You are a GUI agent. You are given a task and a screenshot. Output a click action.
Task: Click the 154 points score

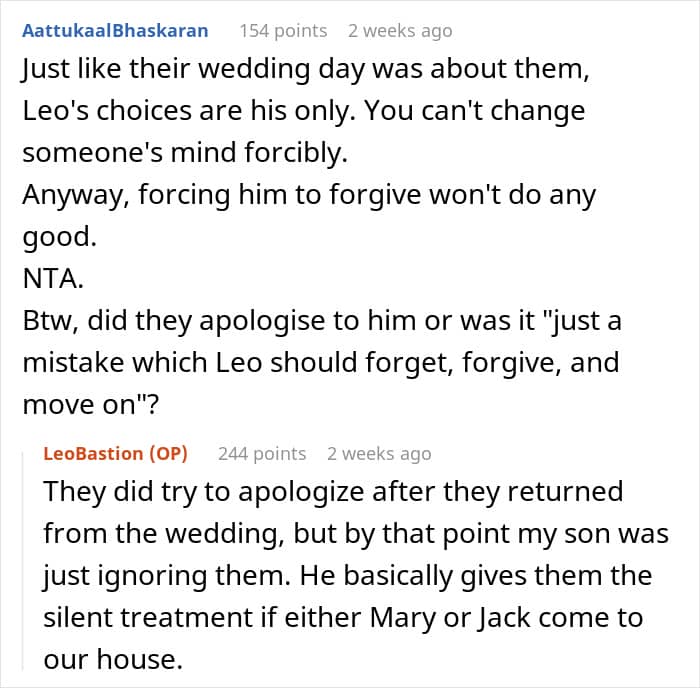[283, 30]
